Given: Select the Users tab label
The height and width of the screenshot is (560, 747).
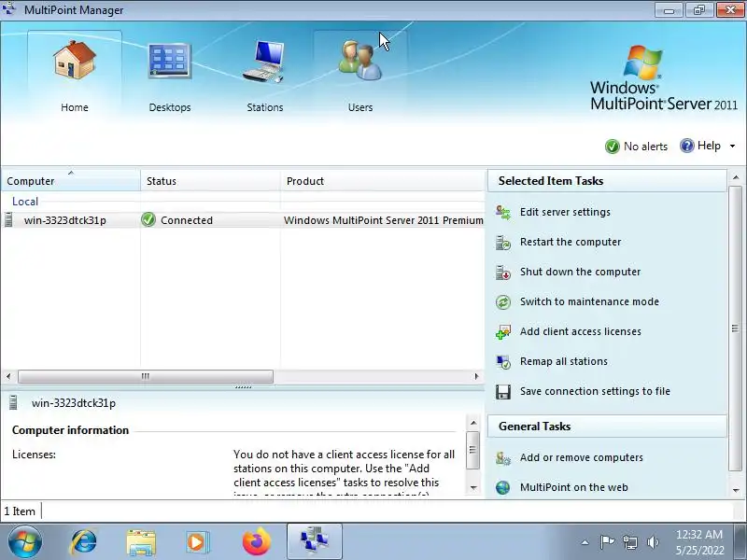Looking at the screenshot, I should click(x=360, y=107).
